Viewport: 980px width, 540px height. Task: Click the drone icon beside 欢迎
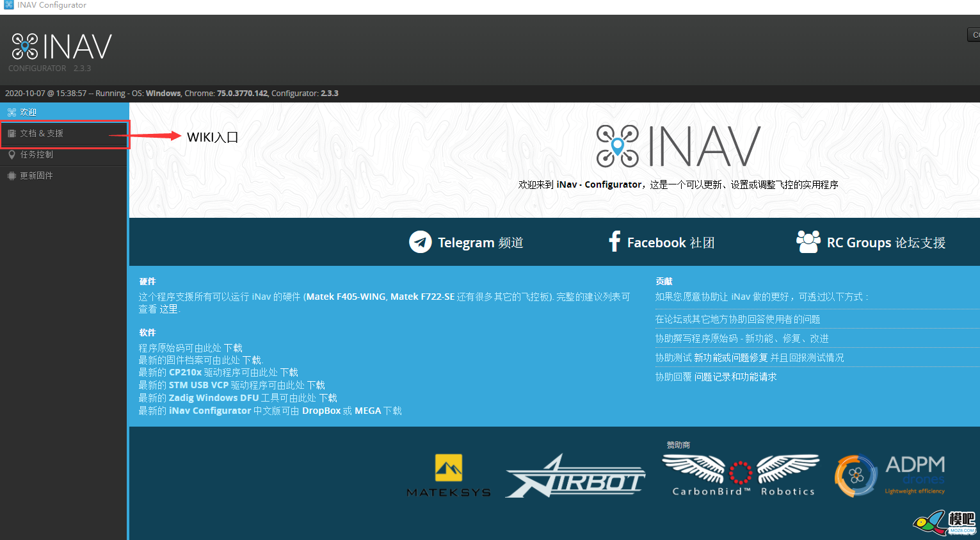[12, 112]
